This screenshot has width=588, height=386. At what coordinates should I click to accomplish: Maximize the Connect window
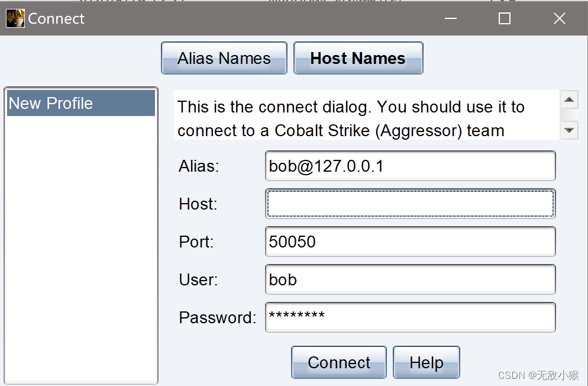pos(504,18)
